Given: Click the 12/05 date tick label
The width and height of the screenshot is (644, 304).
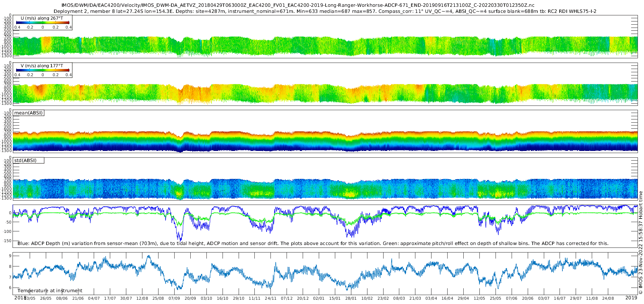Looking at the screenshot, I should pos(479,298).
